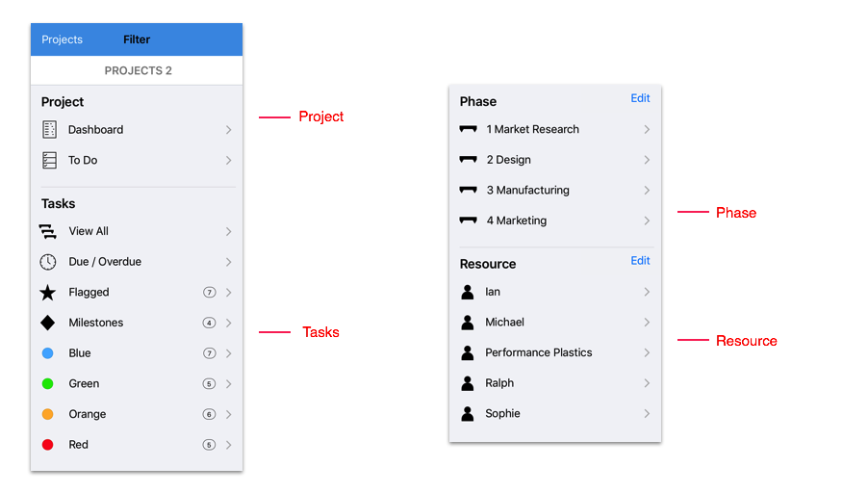This screenshot has height=493, width=868.
Task: Click the Dashboard document icon
Action: click(x=49, y=130)
